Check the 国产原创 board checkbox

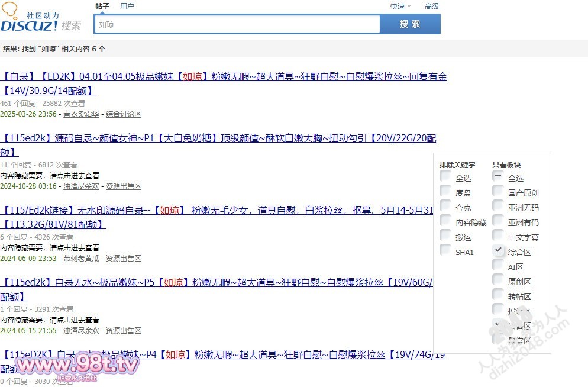498,192
